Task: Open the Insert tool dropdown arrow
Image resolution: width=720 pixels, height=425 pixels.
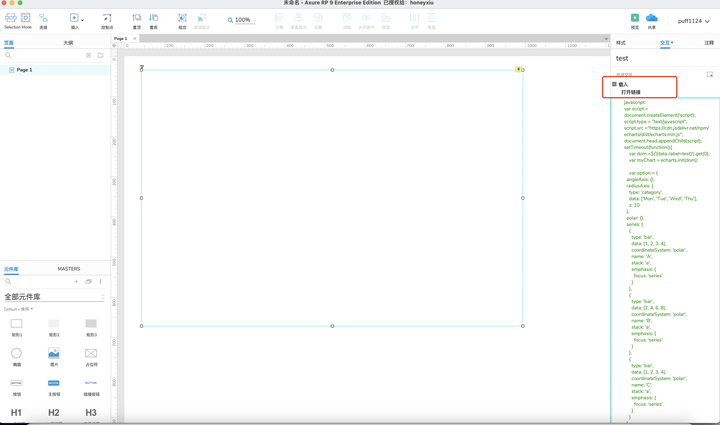Action: 82,20
